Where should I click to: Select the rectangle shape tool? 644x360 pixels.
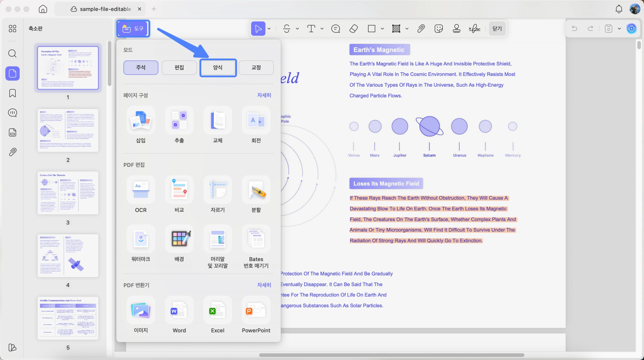pyautogui.click(x=372, y=29)
